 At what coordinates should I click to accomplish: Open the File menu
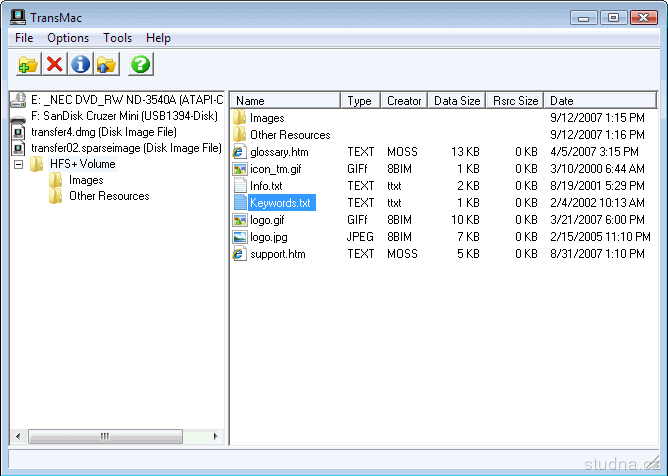tap(24, 38)
